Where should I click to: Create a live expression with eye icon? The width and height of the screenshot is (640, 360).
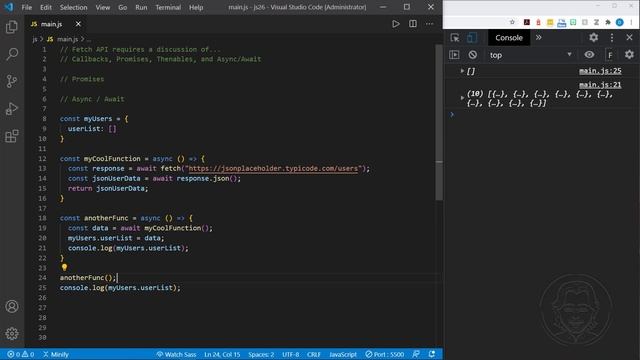click(x=589, y=55)
